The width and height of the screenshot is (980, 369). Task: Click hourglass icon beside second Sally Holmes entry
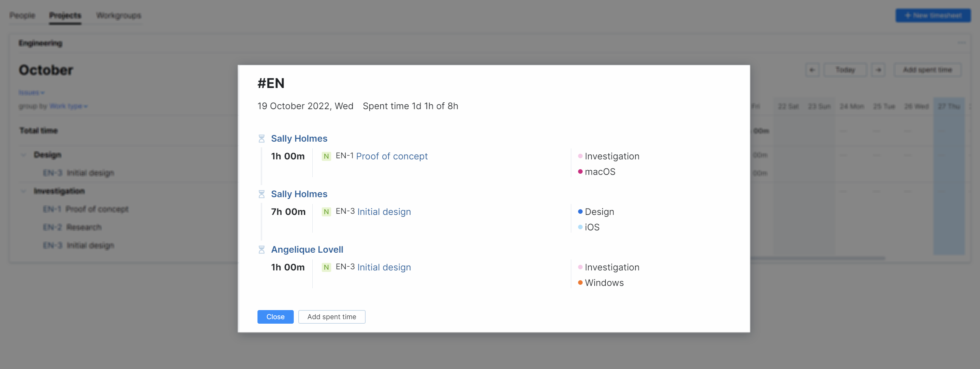pos(261,194)
